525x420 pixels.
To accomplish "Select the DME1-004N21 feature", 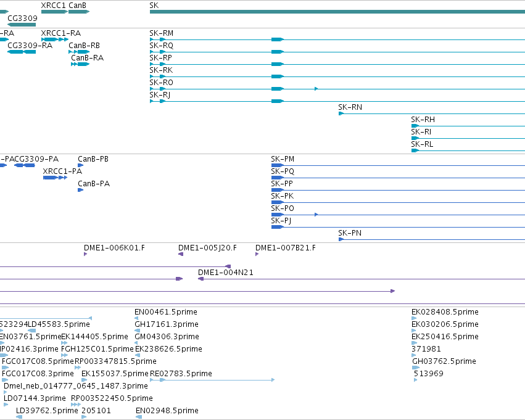I will pyautogui.click(x=362, y=279).
